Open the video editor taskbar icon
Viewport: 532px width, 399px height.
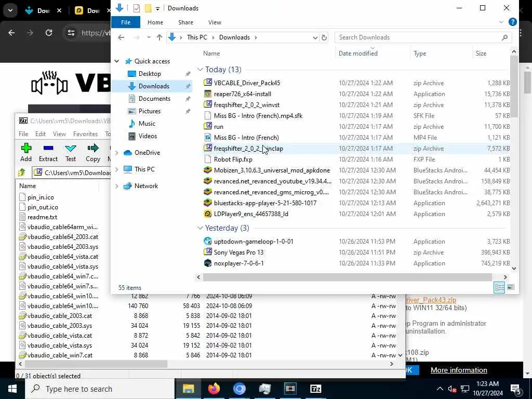pyautogui.click(x=290, y=389)
